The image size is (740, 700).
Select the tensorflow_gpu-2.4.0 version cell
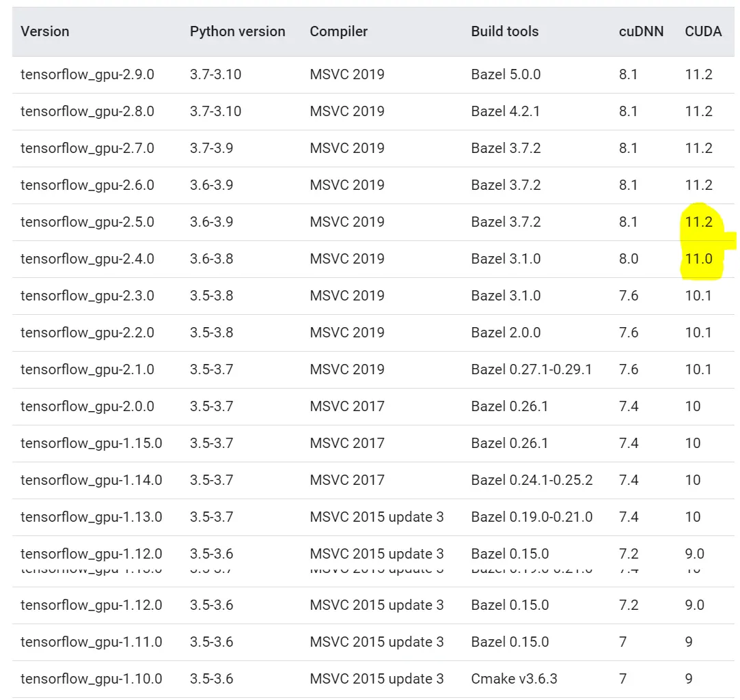coord(87,259)
